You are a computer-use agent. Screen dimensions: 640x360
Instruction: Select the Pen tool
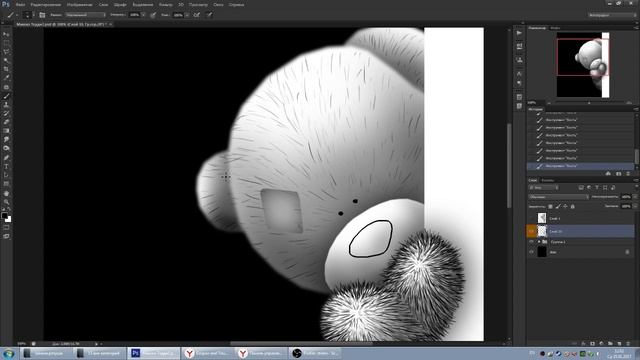point(6,158)
